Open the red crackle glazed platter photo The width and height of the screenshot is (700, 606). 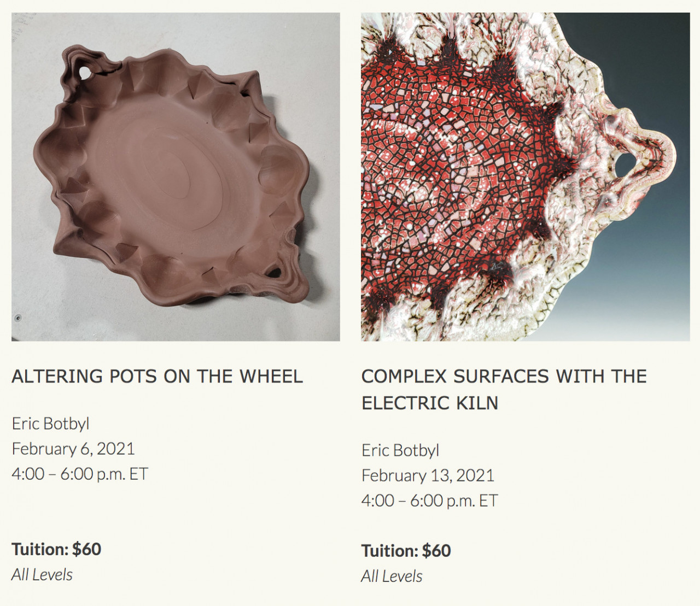point(525,176)
